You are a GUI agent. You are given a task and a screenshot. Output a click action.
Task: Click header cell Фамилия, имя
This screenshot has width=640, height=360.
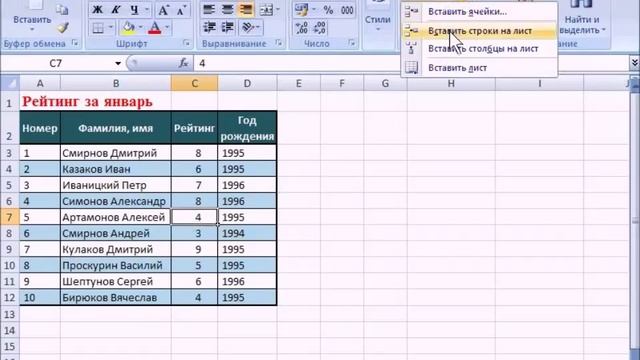(x=116, y=128)
